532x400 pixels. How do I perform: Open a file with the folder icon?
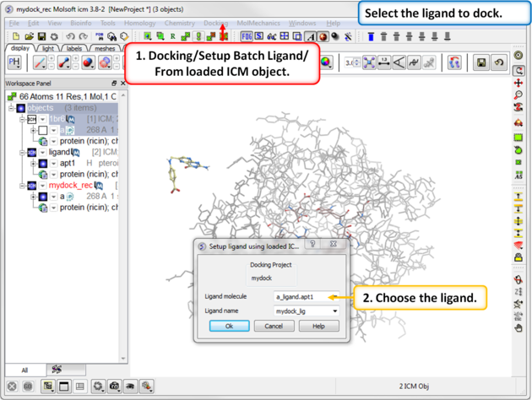click(30, 36)
